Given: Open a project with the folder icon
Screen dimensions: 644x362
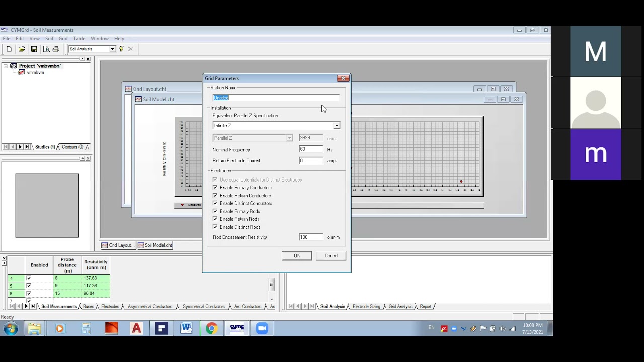Looking at the screenshot, I should [22, 49].
